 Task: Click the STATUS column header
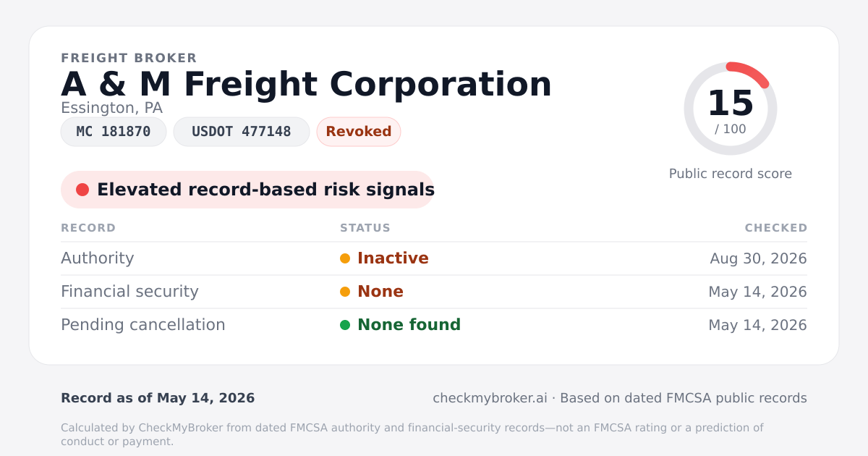[365, 228]
